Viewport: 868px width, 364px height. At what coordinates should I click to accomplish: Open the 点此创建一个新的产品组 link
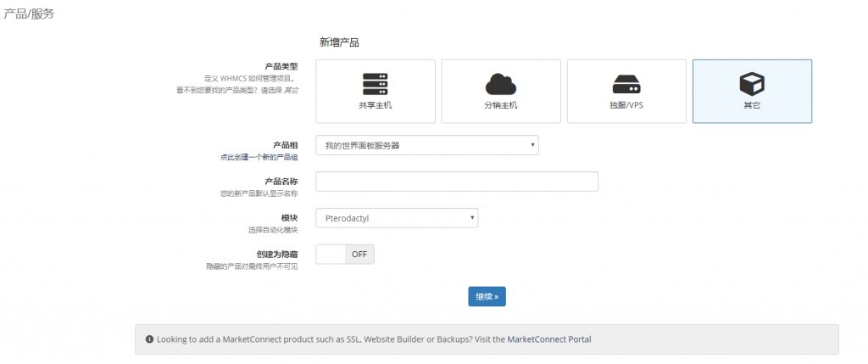259,158
